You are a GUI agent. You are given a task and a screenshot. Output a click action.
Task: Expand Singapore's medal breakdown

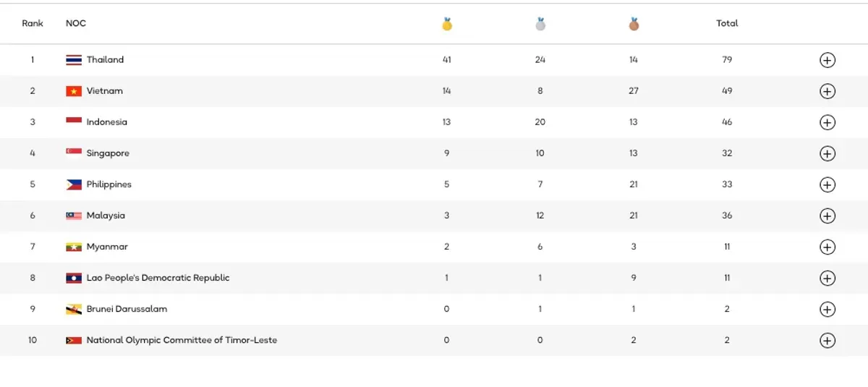[827, 153]
